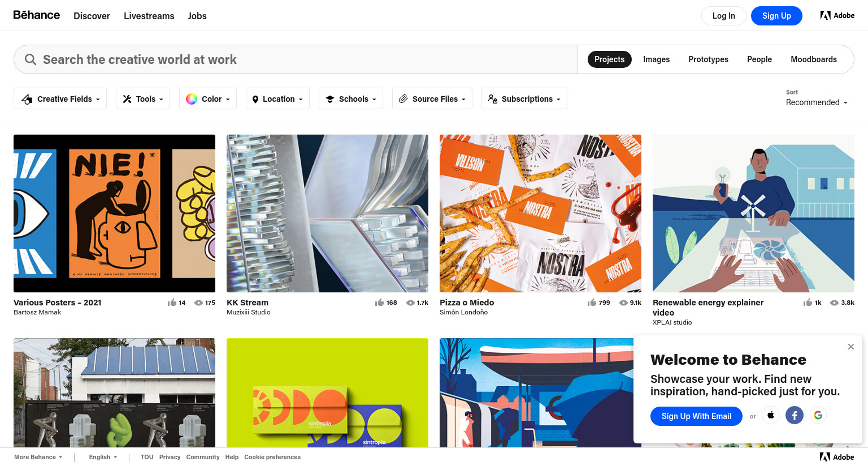Open Jobs in top navigation
This screenshot has height=466, width=868.
point(197,16)
